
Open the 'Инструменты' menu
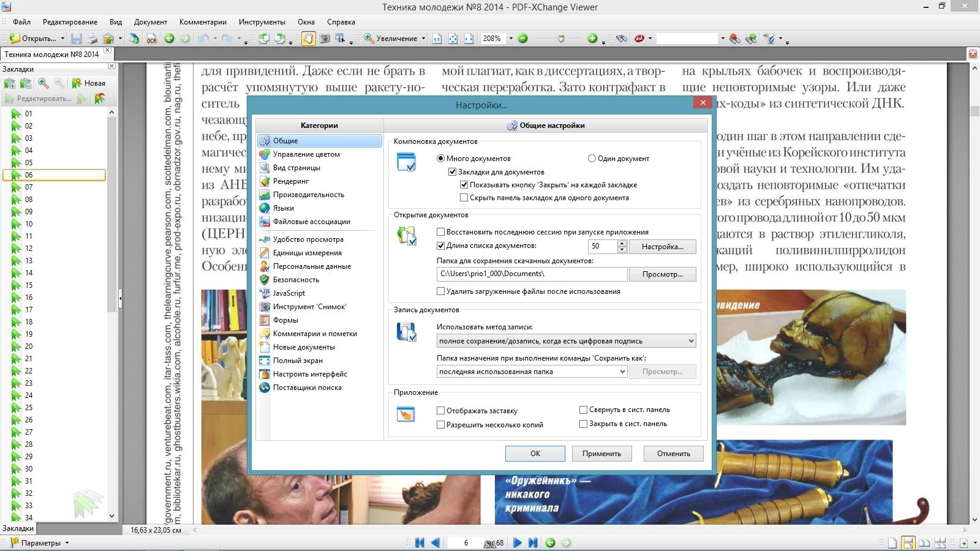pyautogui.click(x=262, y=22)
